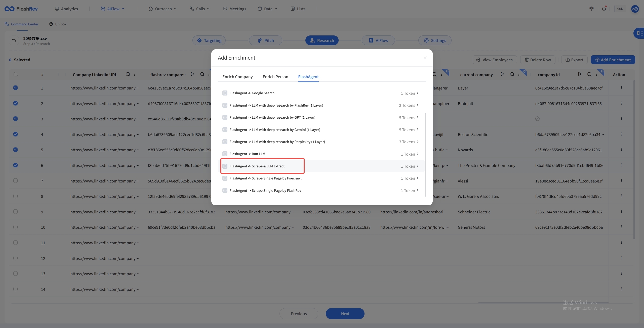
Task: Click the Next button
Action: pos(345,314)
